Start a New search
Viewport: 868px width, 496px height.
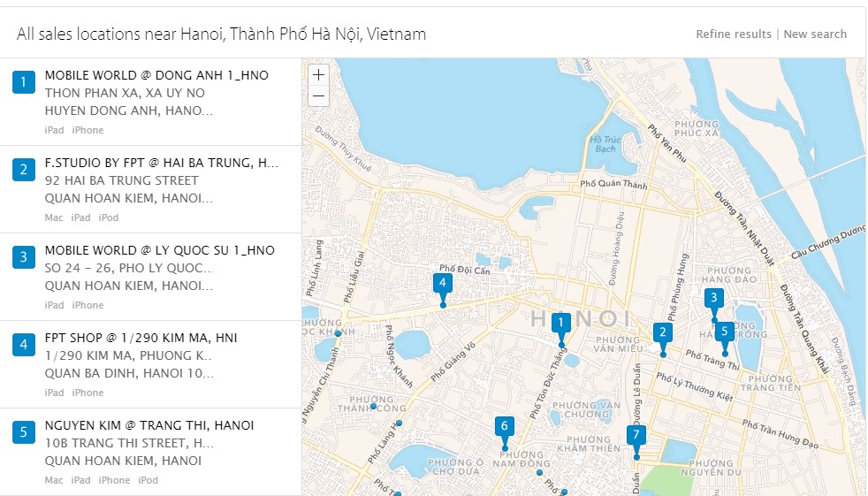pyautogui.click(x=815, y=34)
